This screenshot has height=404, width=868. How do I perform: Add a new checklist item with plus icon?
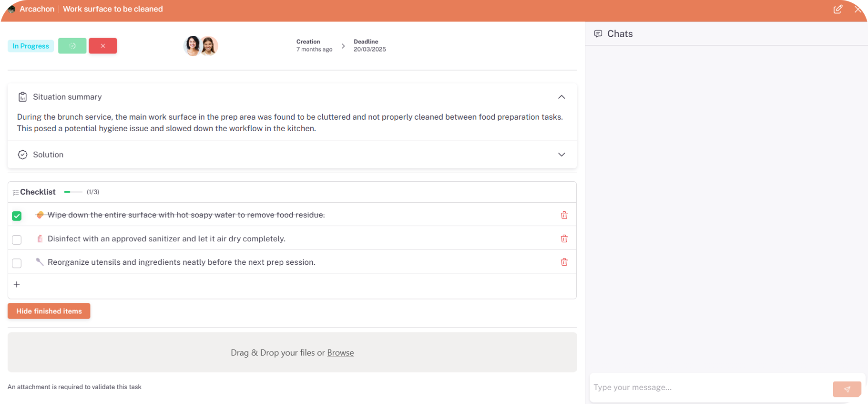(x=17, y=284)
